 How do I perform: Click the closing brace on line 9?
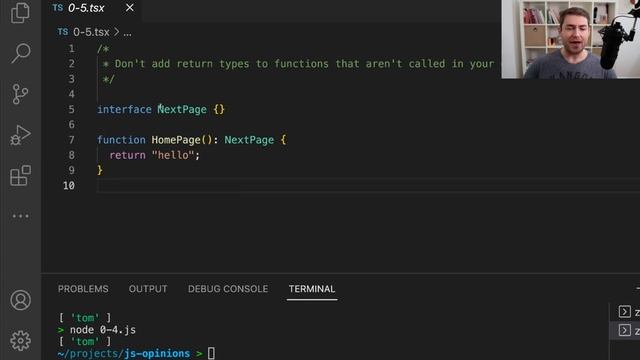[x=100, y=170]
